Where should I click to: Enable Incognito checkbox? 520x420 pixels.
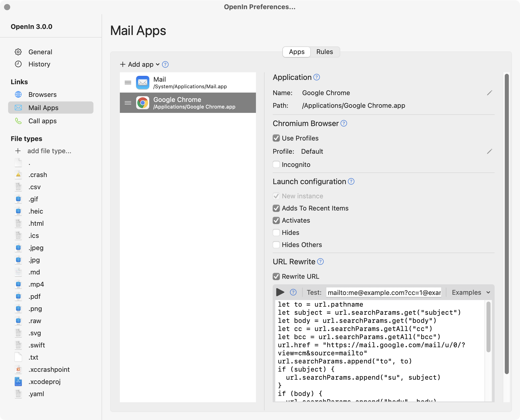coord(276,164)
